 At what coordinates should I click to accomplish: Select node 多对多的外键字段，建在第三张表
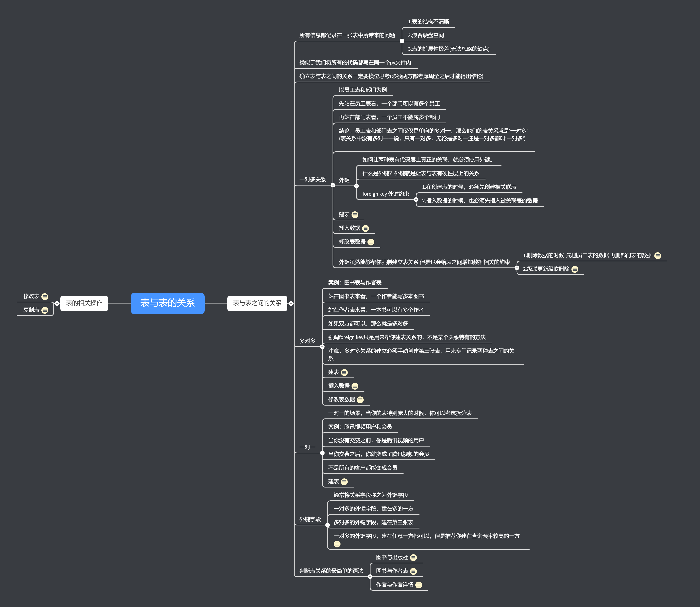(373, 522)
